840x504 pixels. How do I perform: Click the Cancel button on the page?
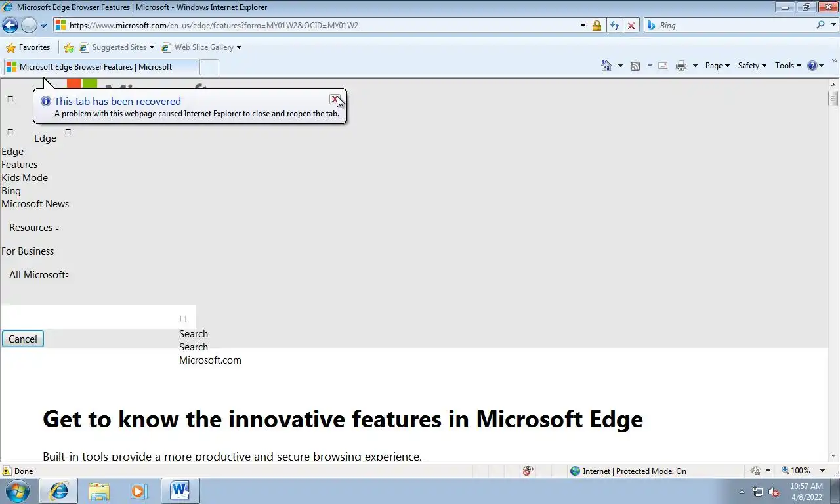click(x=22, y=339)
